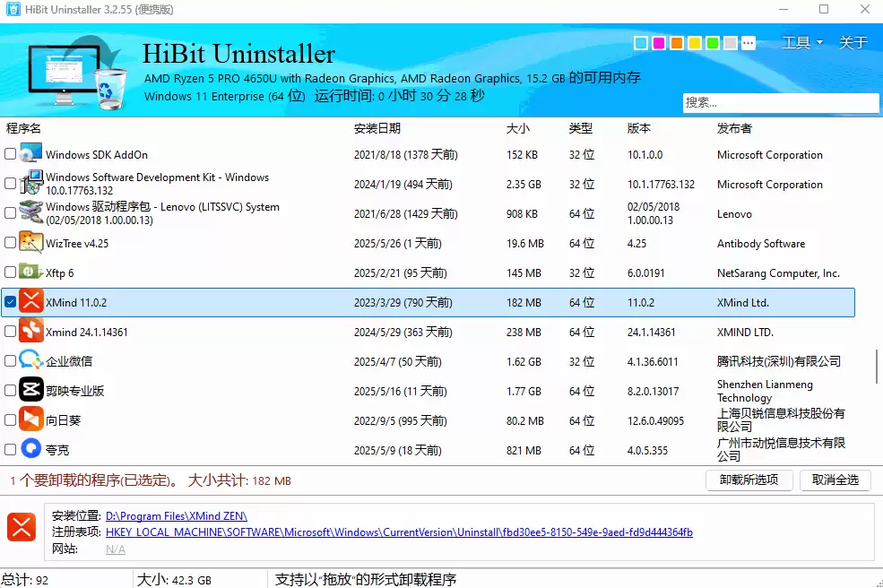Click the 取消全选 button
This screenshot has width=883, height=588.
835,480
